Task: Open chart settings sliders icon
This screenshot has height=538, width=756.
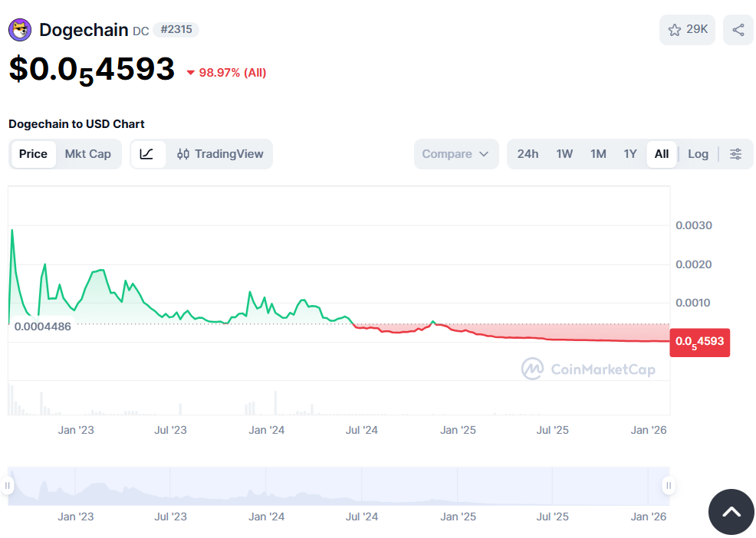Action: click(735, 154)
